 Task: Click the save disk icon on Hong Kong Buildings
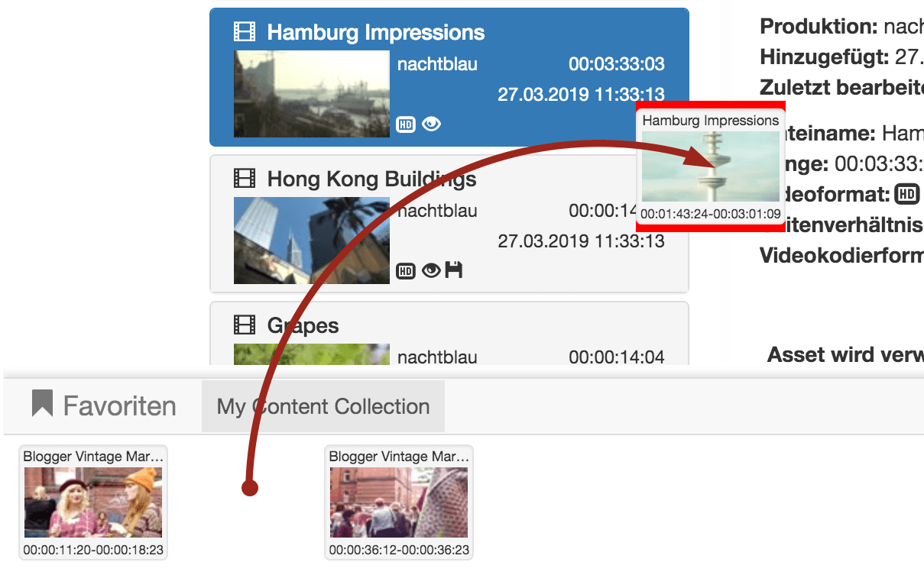454,270
